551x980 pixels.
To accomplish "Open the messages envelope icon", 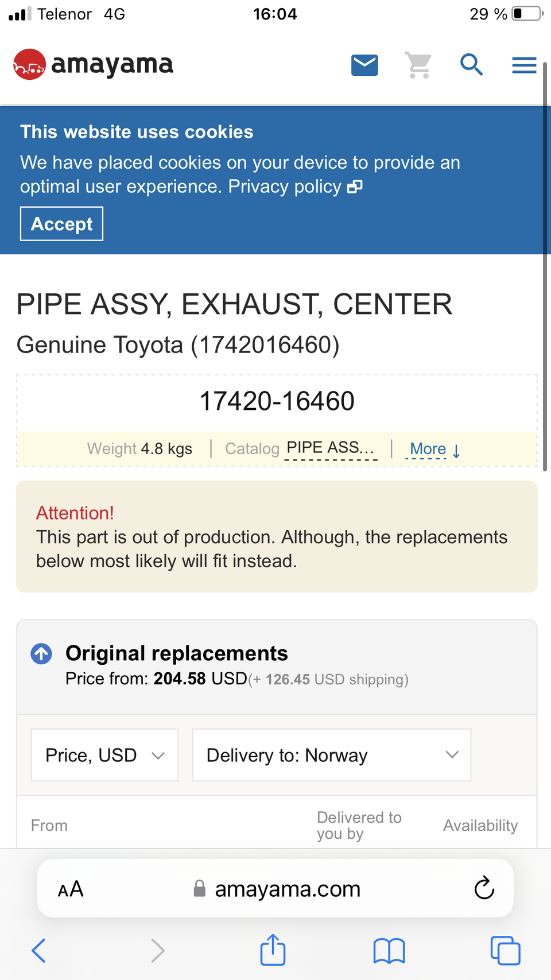I will [x=364, y=65].
